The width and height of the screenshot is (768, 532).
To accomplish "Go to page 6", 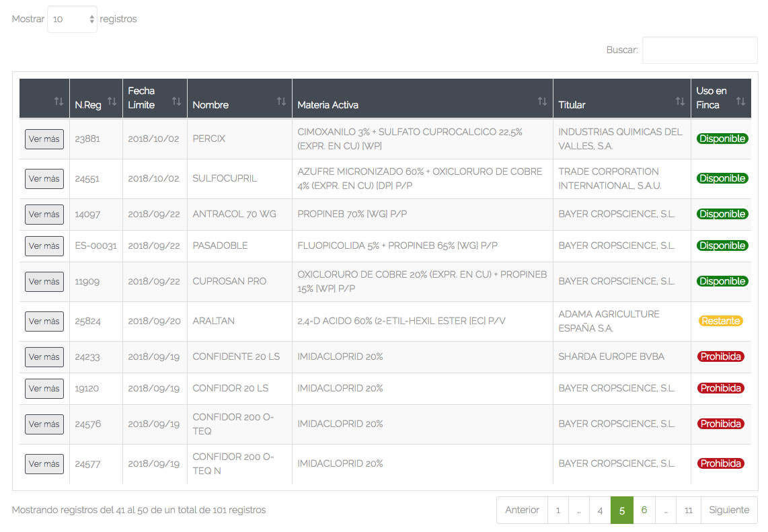I will click(x=644, y=510).
